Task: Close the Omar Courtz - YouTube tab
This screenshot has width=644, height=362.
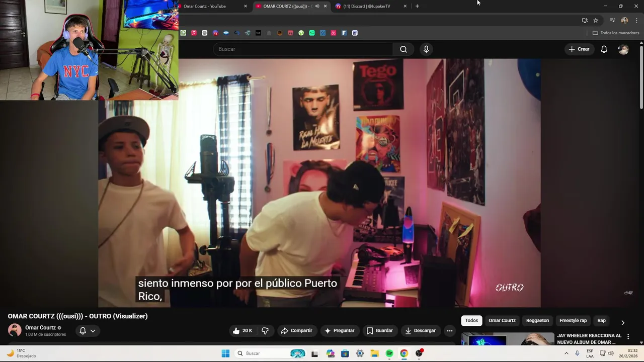Action: (246, 6)
